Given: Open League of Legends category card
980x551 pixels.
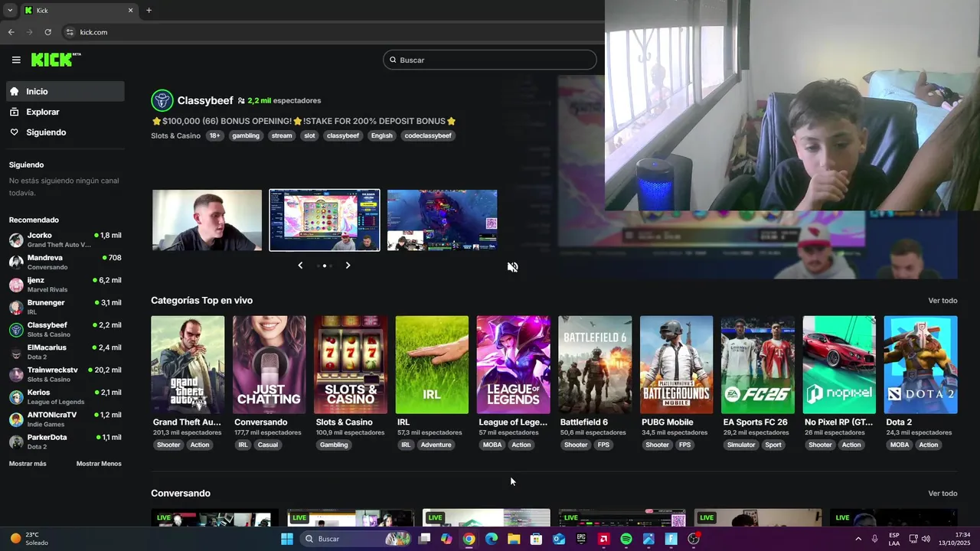Looking at the screenshot, I should click(513, 365).
